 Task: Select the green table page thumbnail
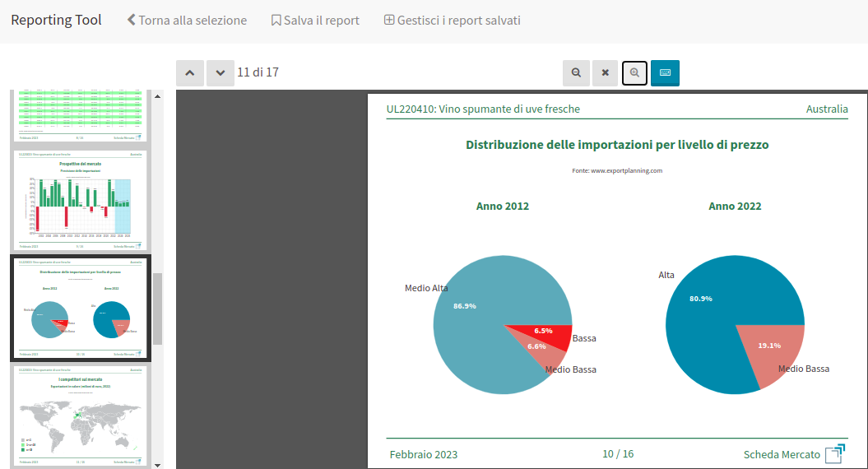pos(81,115)
